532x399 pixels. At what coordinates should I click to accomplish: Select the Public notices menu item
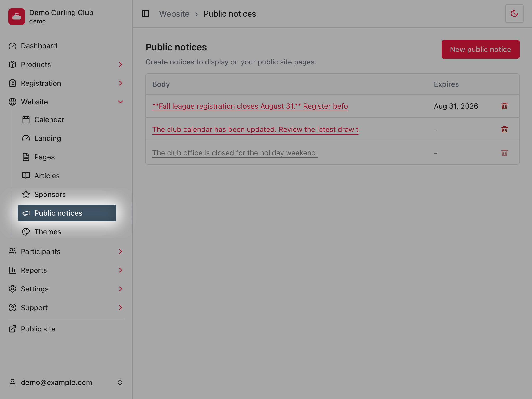click(x=67, y=213)
